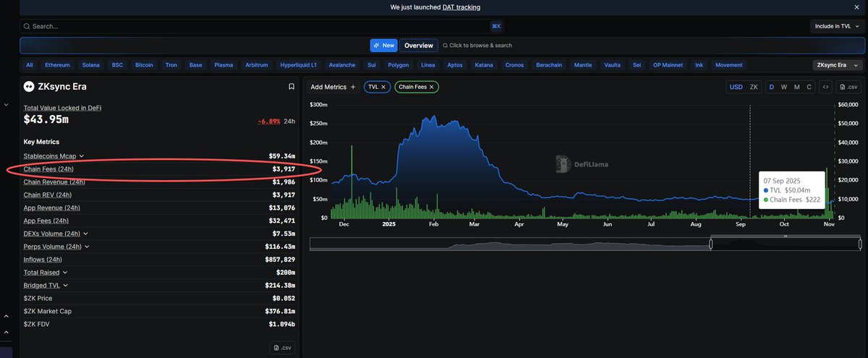This screenshot has width=868, height=358.
Task: Open the Include in TVL dropdown
Action: pyautogui.click(x=836, y=26)
